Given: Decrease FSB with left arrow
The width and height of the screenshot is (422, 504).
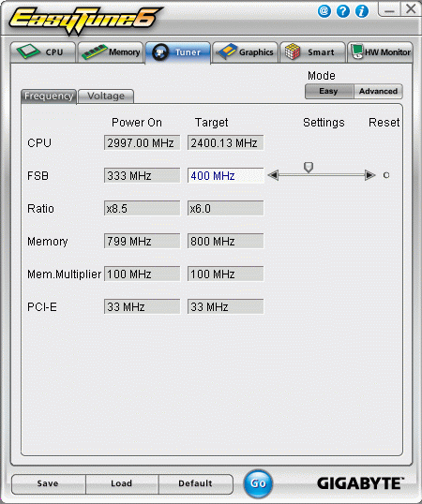Looking at the screenshot, I should click(273, 175).
